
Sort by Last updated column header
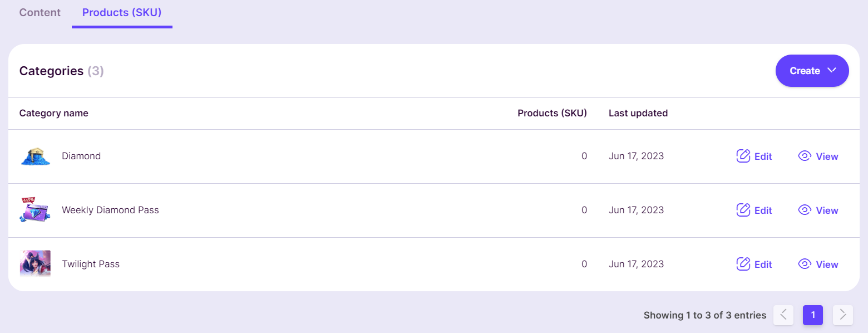coord(638,113)
